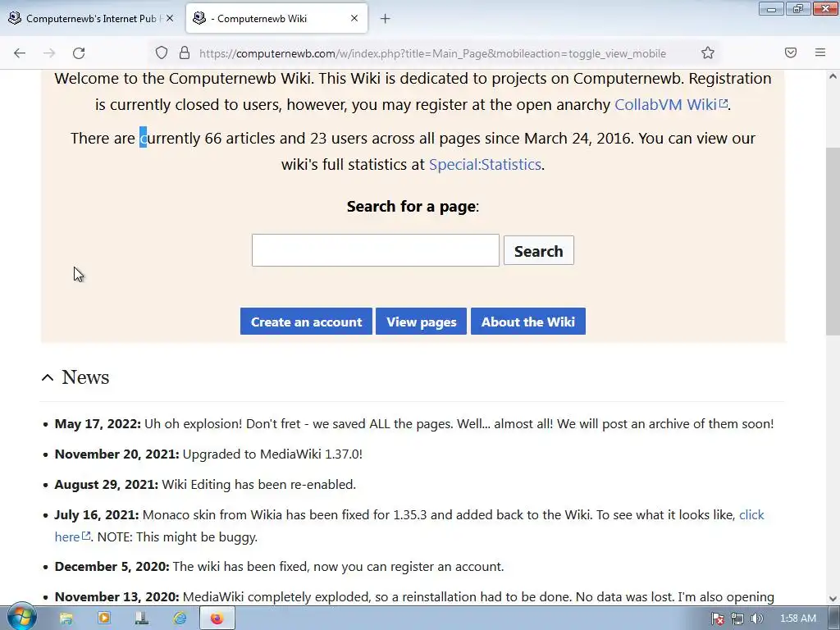The height and width of the screenshot is (630, 840).
Task: Bookmark this page with the star icon
Action: point(708,53)
